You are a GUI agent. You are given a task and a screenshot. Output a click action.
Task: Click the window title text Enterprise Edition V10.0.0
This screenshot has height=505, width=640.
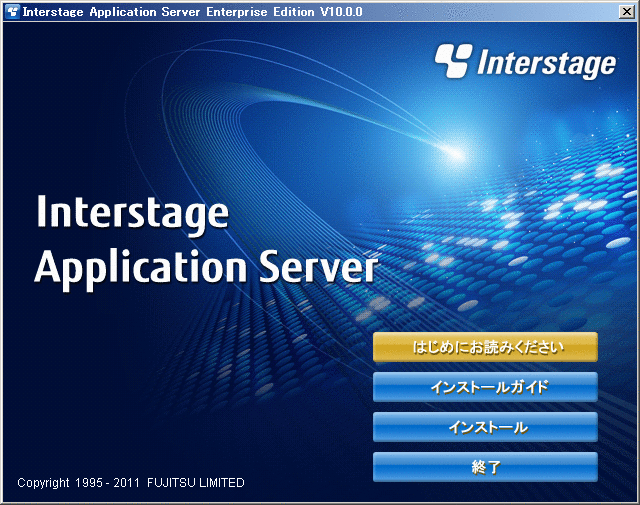coord(284,12)
